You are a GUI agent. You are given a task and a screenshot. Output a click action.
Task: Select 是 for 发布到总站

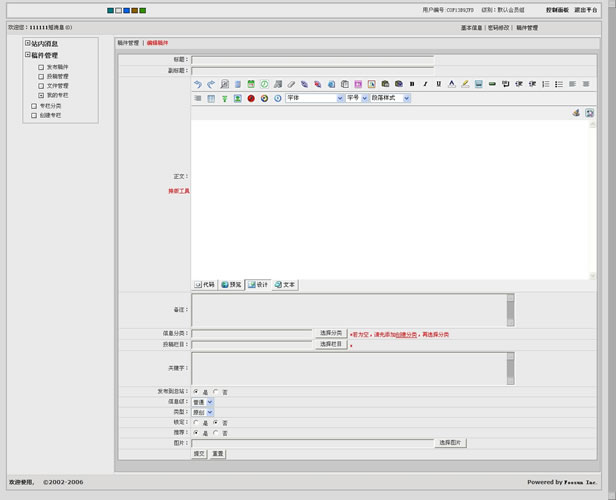click(196, 392)
